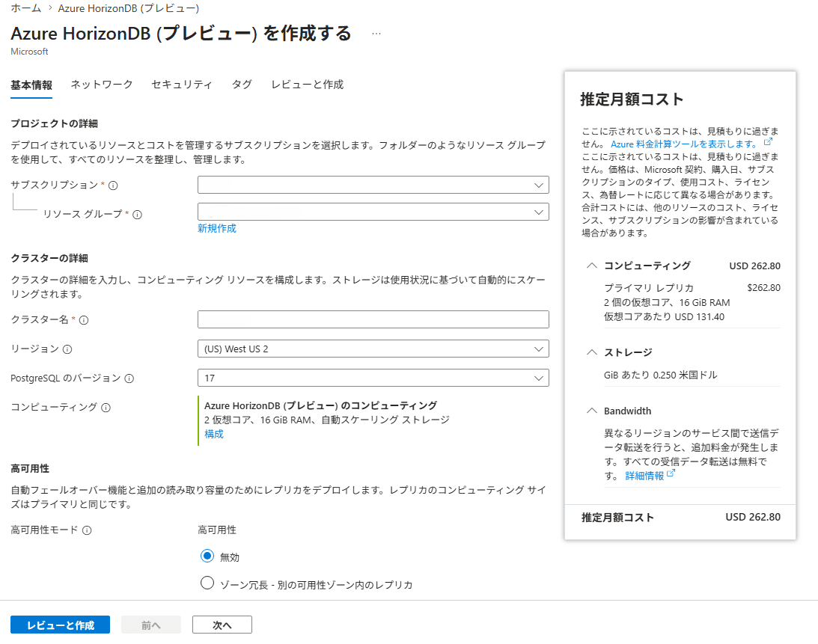Screen dimensions: 818x644
Task: Collapse the Bandwidth cost section
Action: tap(591, 411)
